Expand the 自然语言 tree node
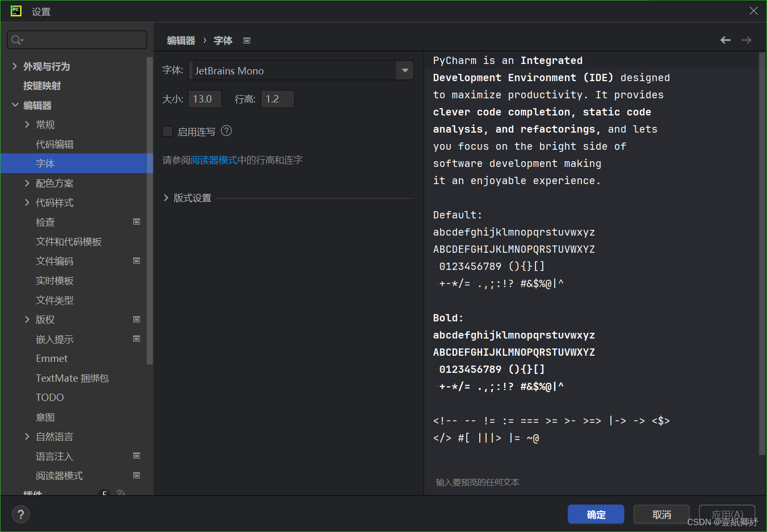This screenshot has height=532, width=767. [x=27, y=436]
